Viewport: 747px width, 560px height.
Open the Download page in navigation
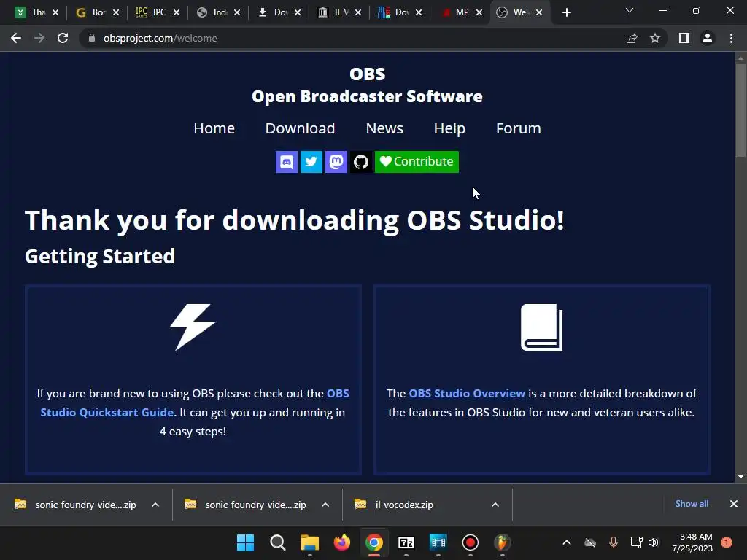tap(300, 128)
